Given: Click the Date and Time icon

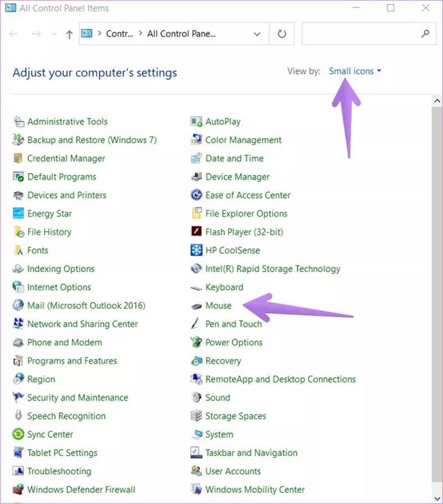Looking at the screenshot, I should click(196, 158).
